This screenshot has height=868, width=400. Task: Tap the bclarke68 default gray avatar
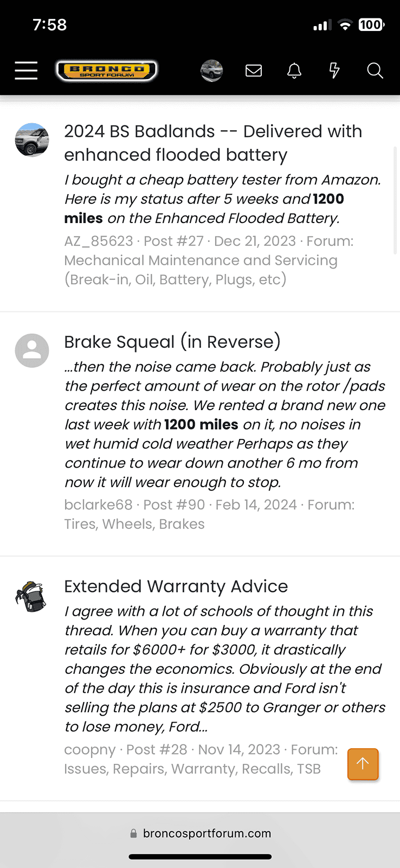click(32, 350)
